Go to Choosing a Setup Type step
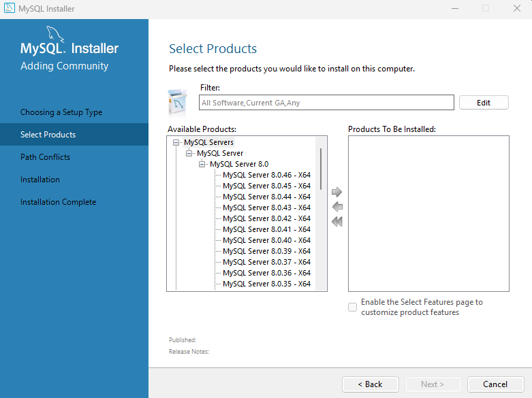532x398 pixels. coord(61,112)
